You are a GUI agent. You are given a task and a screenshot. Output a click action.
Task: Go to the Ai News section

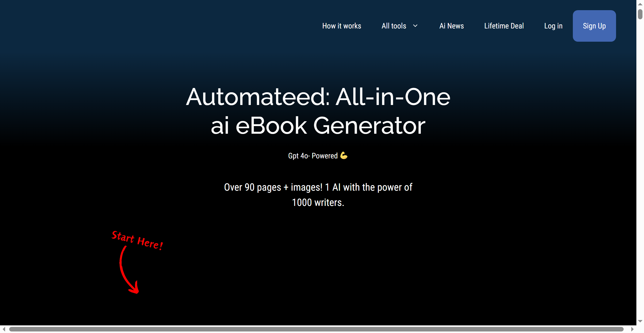pos(451,26)
